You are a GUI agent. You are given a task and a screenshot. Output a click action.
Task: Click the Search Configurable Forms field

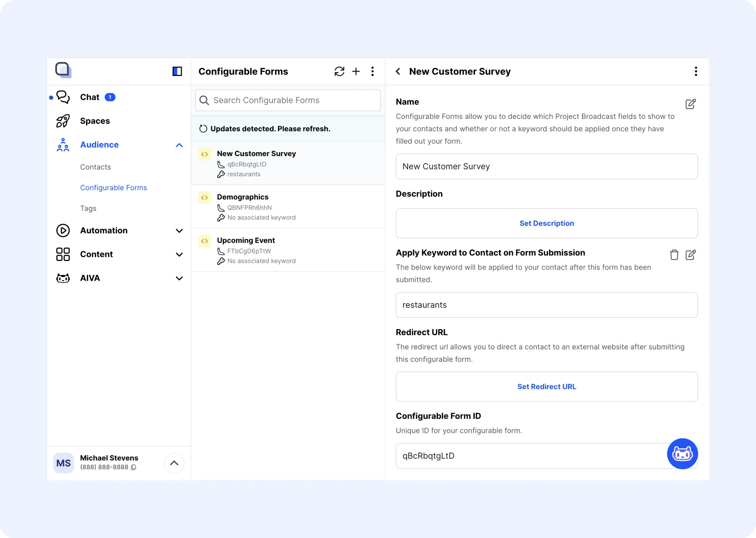[x=288, y=100]
